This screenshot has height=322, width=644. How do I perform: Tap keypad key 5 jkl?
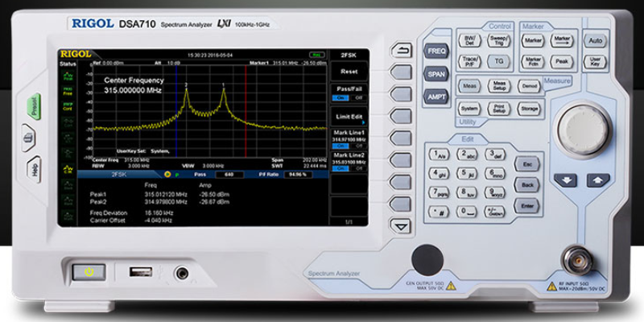click(467, 173)
